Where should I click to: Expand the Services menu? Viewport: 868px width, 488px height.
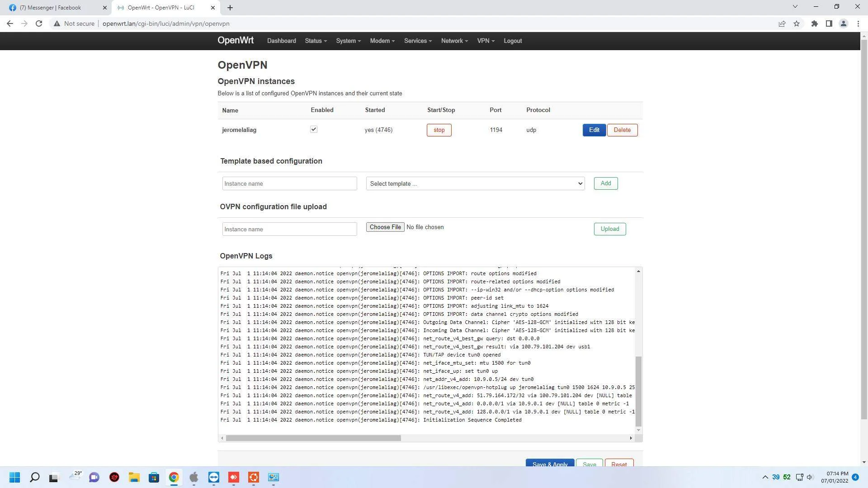click(418, 41)
